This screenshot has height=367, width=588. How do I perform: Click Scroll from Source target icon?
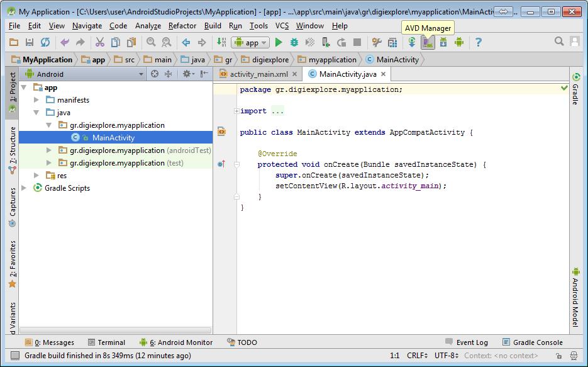[x=154, y=74]
